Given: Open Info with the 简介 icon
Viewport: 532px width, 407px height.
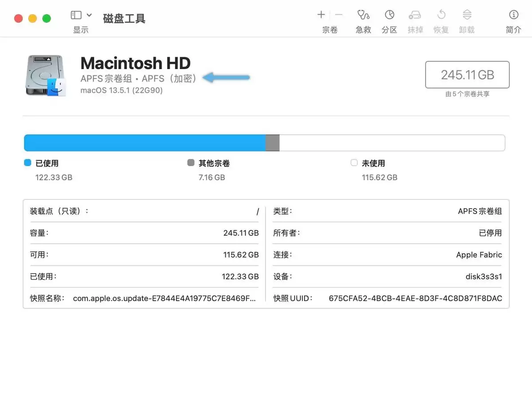Looking at the screenshot, I should coord(513,19).
